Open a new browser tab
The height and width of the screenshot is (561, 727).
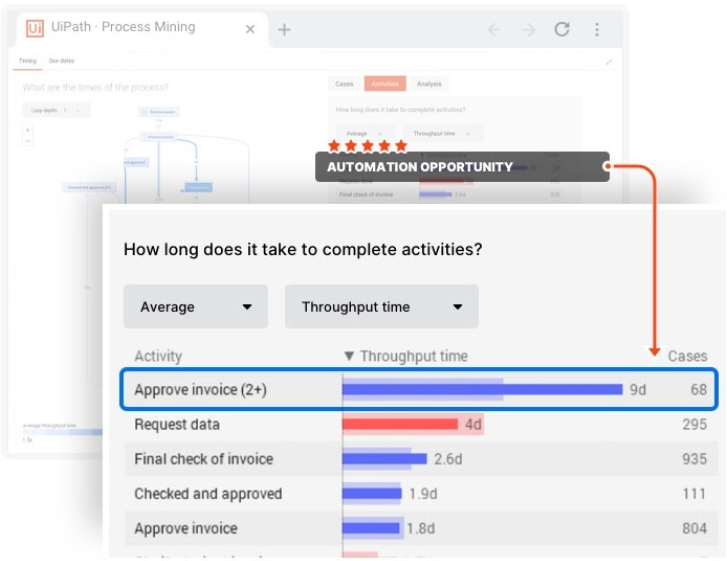click(284, 30)
